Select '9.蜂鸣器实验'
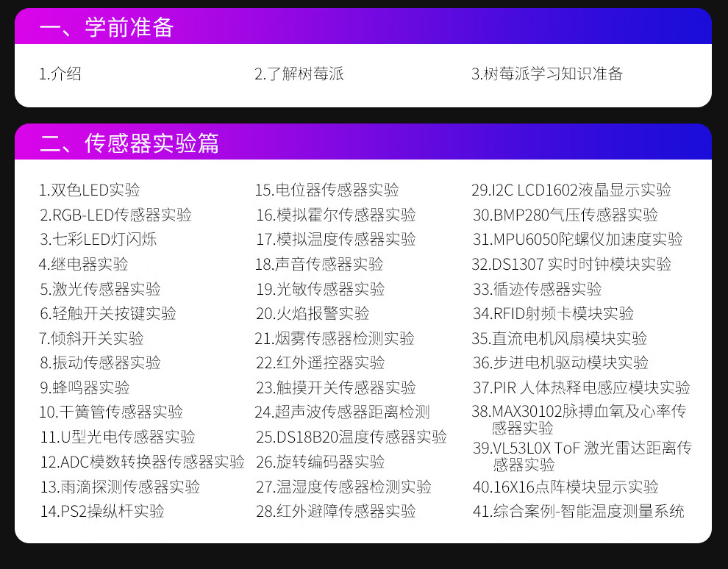 (85, 387)
